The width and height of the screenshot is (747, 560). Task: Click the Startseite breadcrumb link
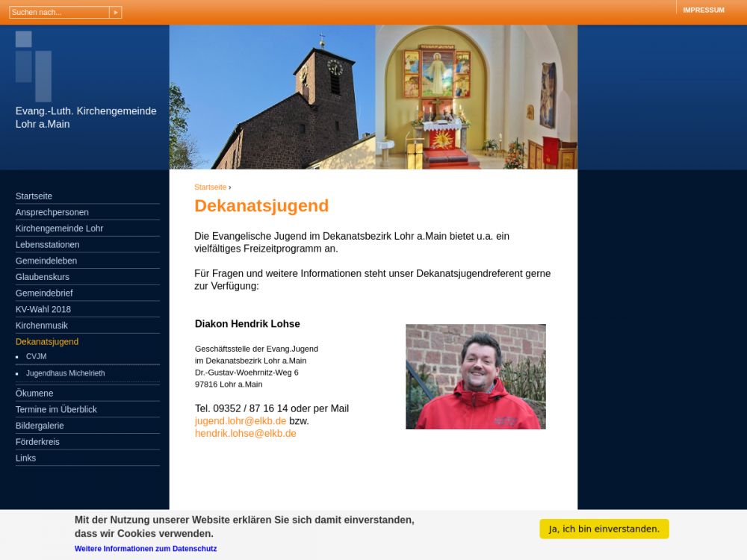[210, 187]
